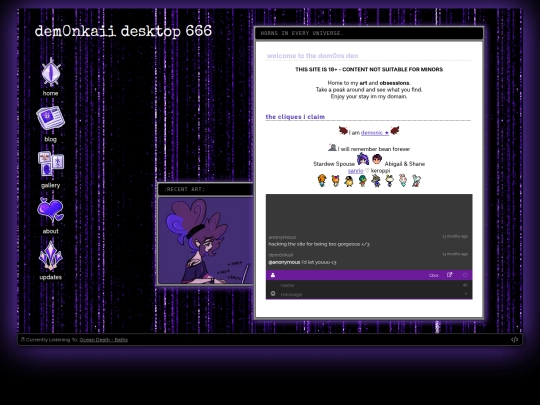Click the red-eared cub villager sprite
540x405 pixels.
(x=335, y=181)
